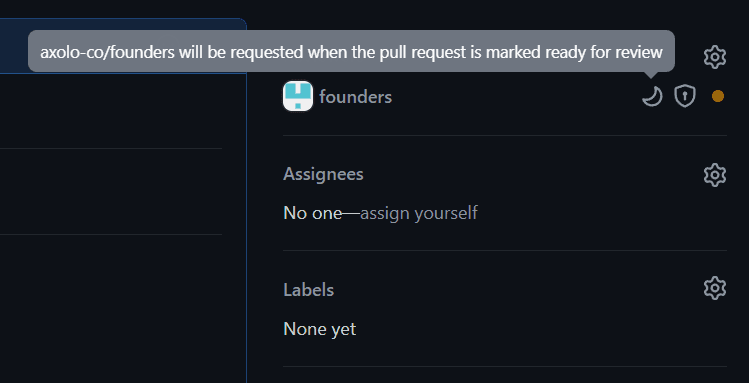The height and width of the screenshot is (383, 749).
Task: Click the Assignees section heading
Action: pos(323,174)
